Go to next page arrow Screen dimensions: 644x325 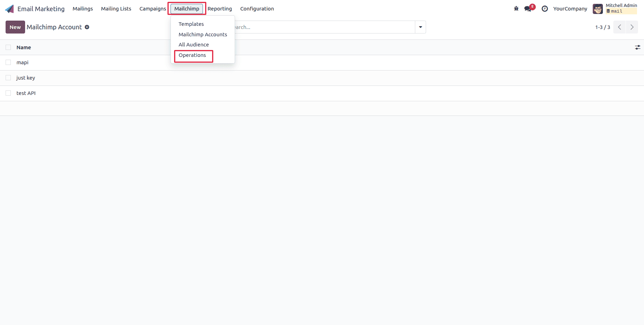(632, 27)
